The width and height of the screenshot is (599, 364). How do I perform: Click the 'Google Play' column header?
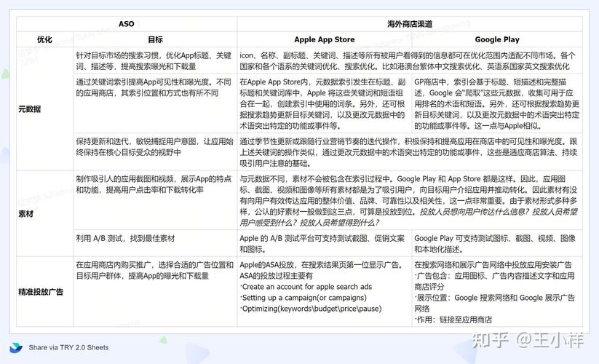[497, 39]
